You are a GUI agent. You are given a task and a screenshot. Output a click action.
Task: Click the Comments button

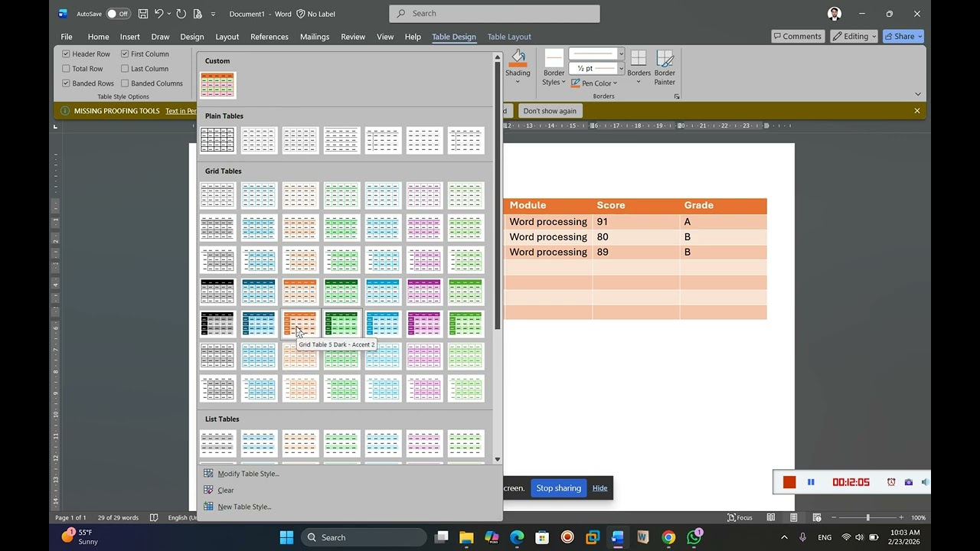tap(797, 36)
